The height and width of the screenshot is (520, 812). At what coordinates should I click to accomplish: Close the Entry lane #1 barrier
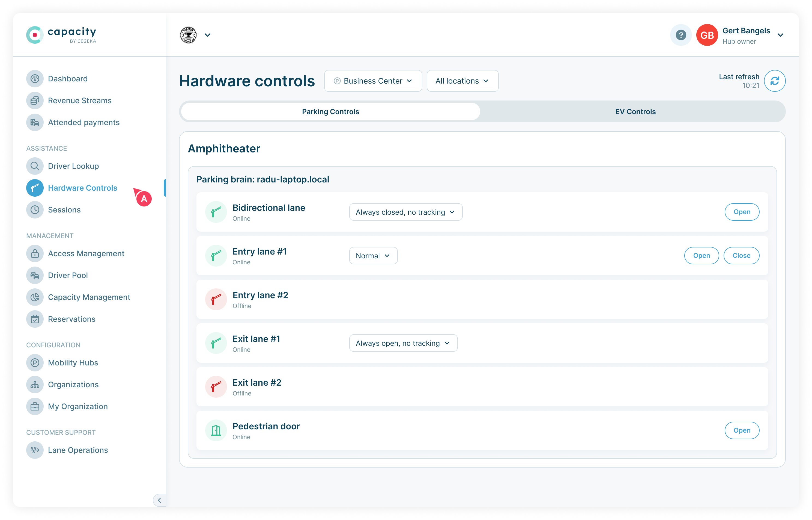pyautogui.click(x=741, y=256)
